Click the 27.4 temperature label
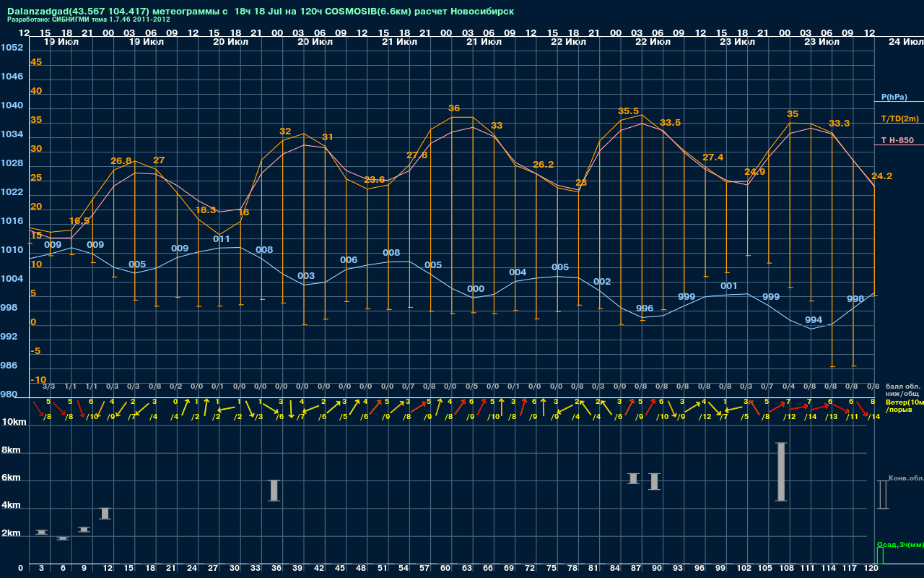This screenshot has height=578, width=924. coord(712,158)
